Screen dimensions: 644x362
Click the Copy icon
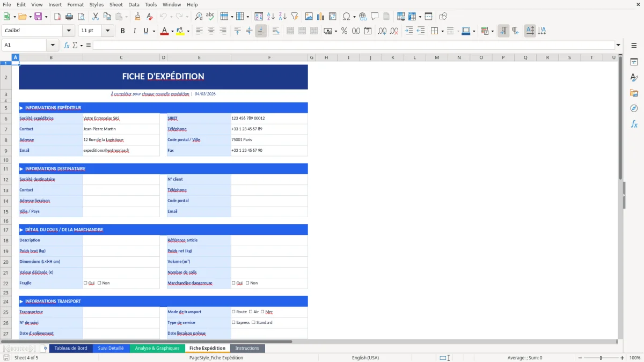(x=106, y=17)
